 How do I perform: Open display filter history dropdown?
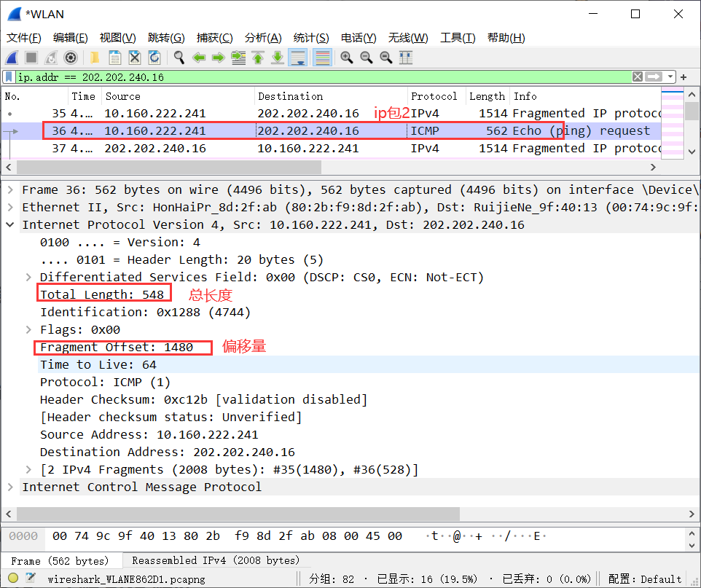pos(670,77)
